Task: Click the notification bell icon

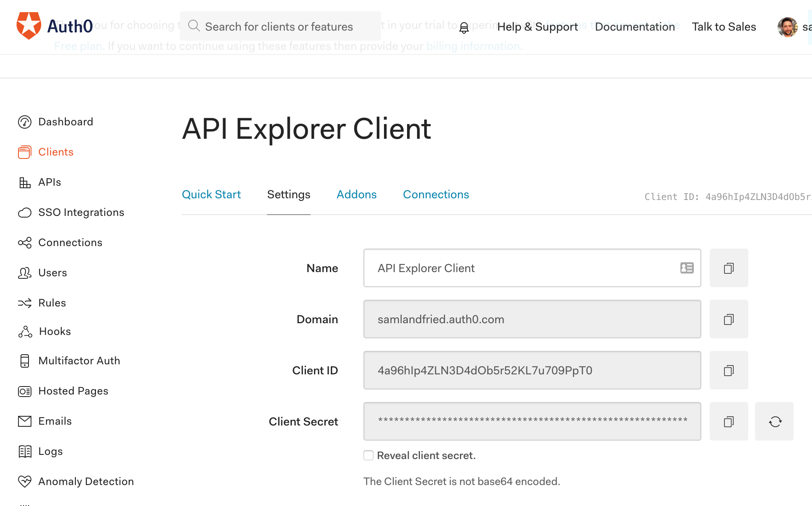Action: click(464, 28)
